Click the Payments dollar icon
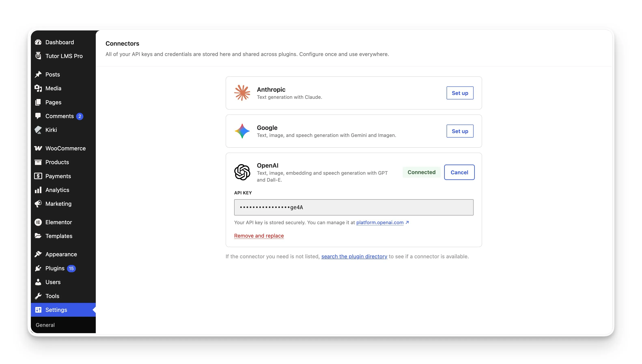 point(38,176)
